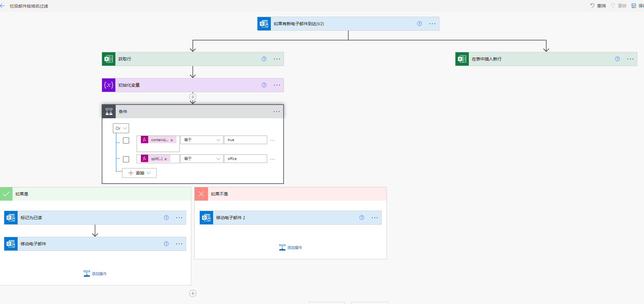Screen dimensions: 644x304
Task: Open the ellipsis menu of the 移动电子邮件 step
Action: 179,244
